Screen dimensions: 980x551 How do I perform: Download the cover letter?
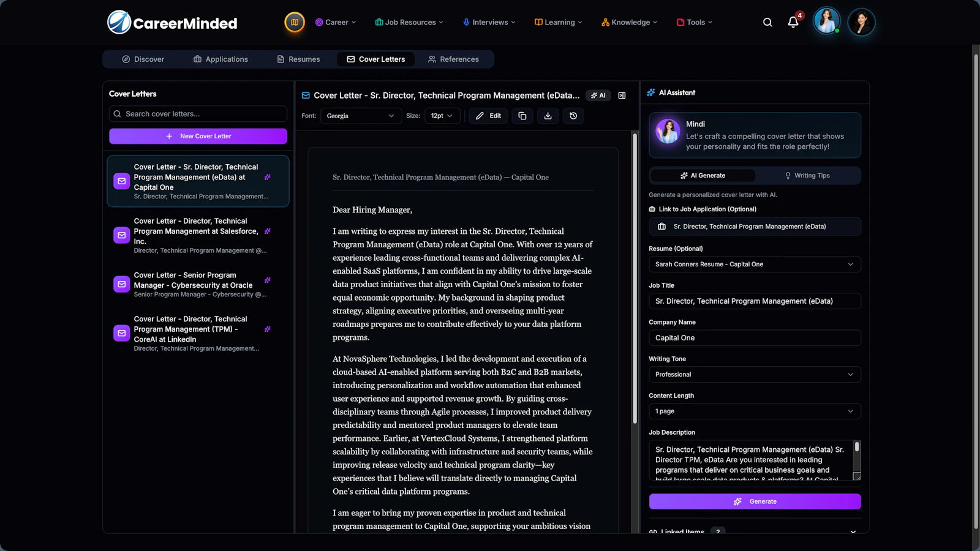548,116
